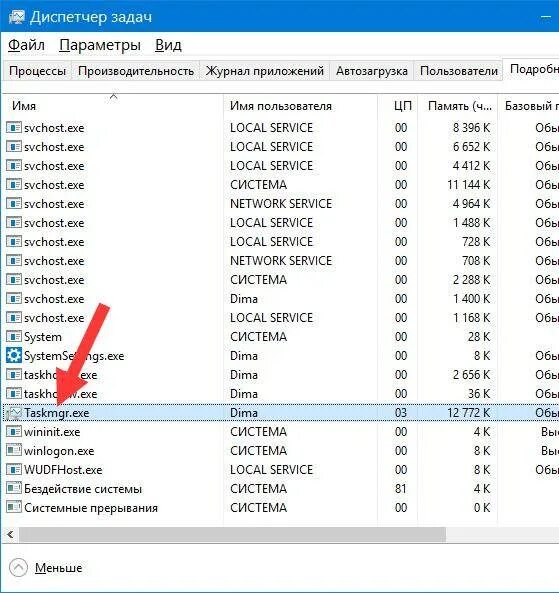The width and height of the screenshot is (559, 593).
Task: Click the Системные прерывания process icon
Action: [x=14, y=508]
